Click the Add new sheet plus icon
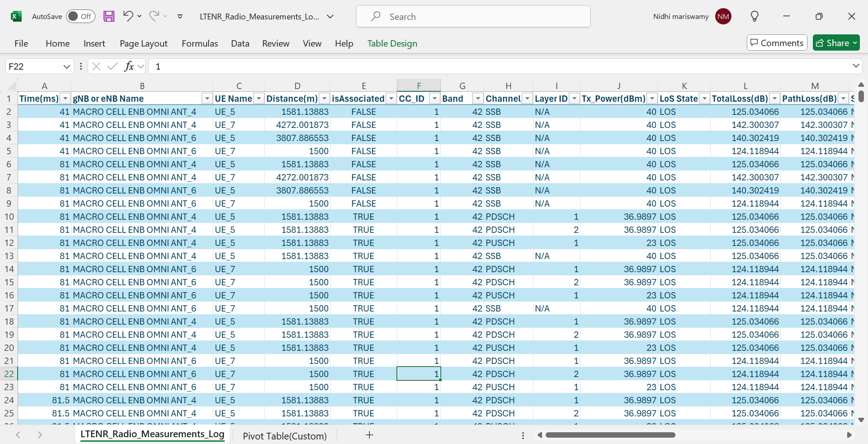The height and width of the screenshot is (444, 868). click(369, 435)
